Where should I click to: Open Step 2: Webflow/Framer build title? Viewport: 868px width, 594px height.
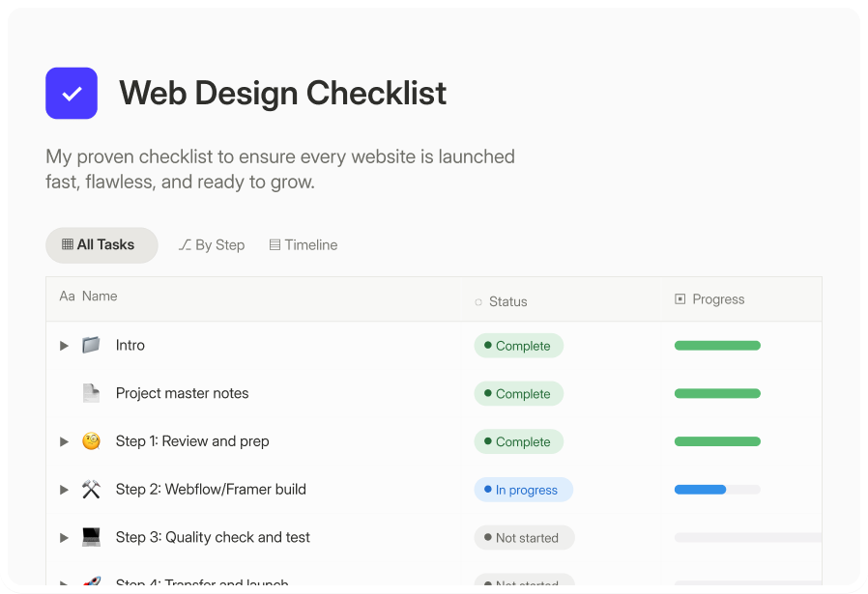[x=211, y=490]
